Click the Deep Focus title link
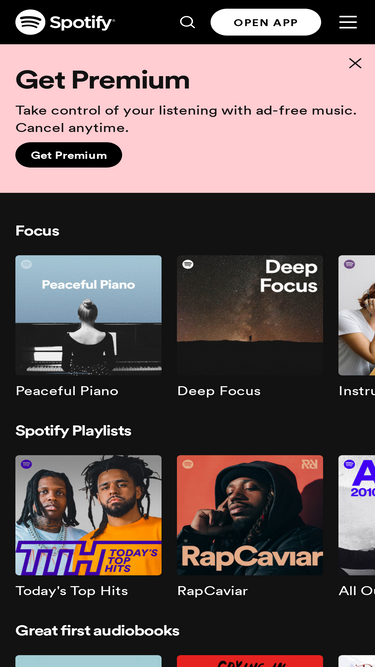Screen dimensions: 375x667 coord(219,391)
